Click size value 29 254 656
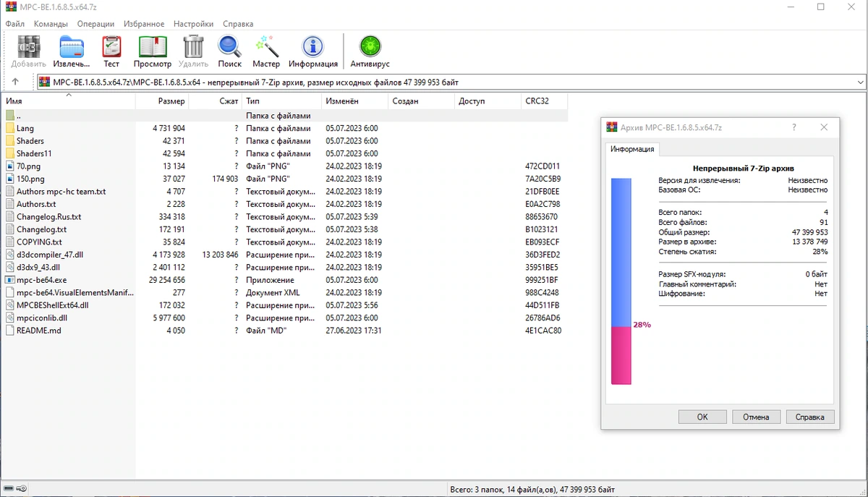The width and height of the screenshot is (868, 497). (x=167, y=280)
